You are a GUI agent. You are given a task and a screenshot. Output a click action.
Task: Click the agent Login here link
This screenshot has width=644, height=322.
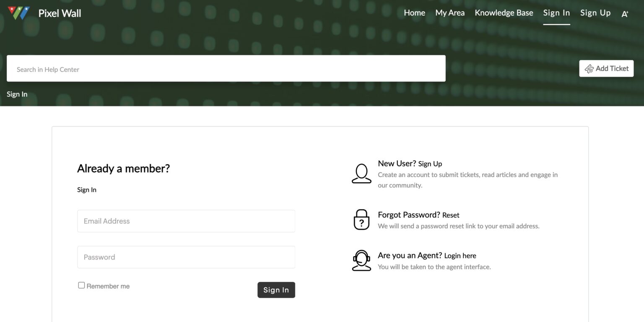[x=460, y=256]
